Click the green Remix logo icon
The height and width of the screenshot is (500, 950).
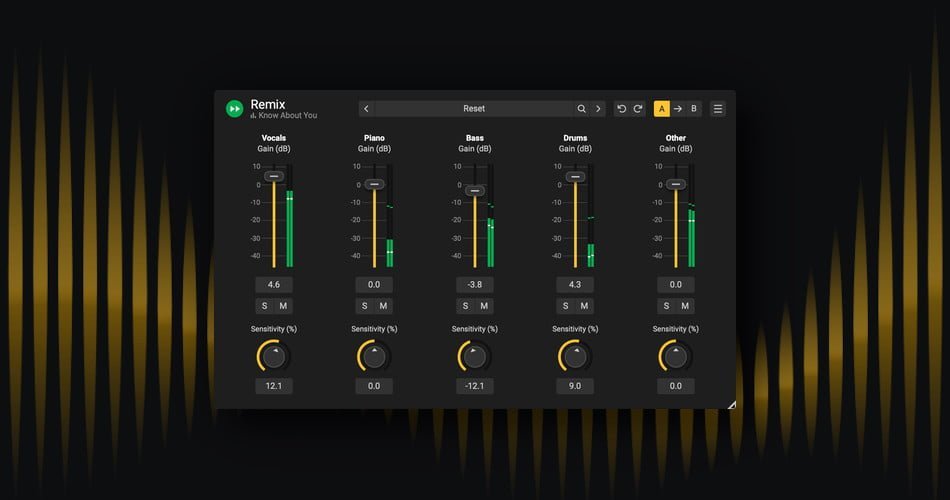pos(234,109)
